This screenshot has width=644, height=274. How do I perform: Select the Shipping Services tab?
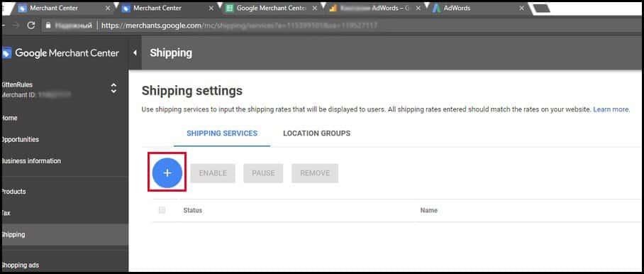pyautogui.click(x=222, y=133)
